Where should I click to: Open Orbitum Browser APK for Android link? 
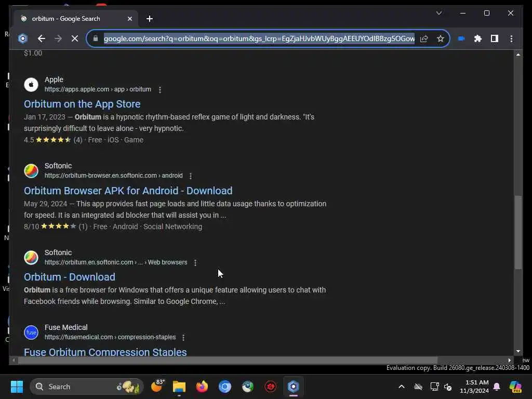click(x=128, y=191)
